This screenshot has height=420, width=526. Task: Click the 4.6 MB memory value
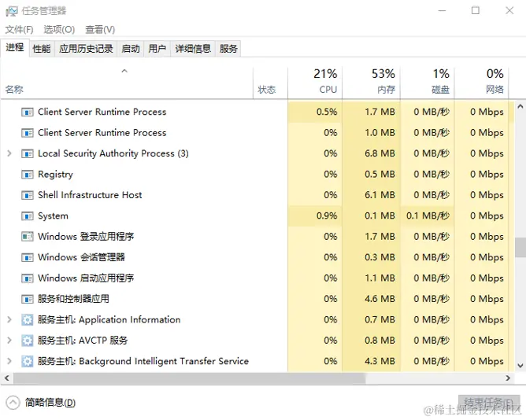click(380, 299)
